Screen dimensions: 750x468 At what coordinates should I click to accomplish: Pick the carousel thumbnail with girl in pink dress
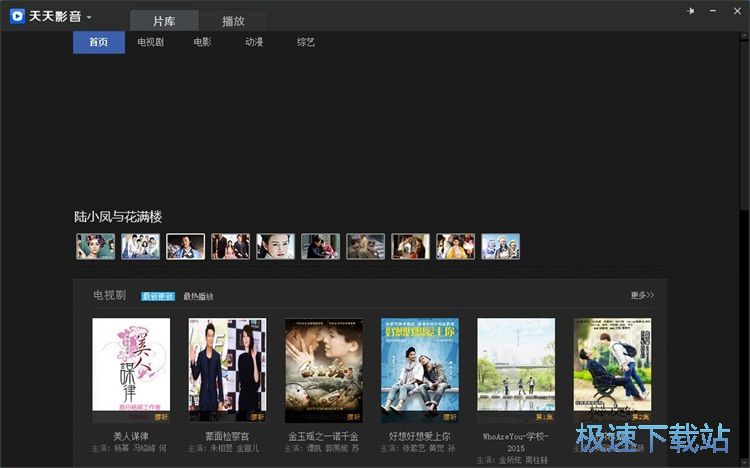click(x=231, y=246)
